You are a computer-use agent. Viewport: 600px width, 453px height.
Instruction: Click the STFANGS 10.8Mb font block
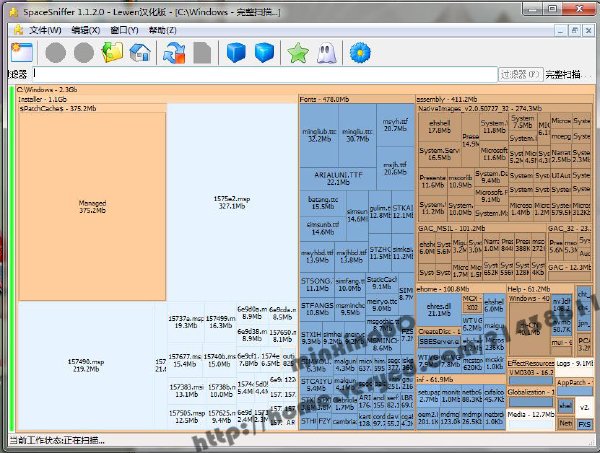[x=317, y=309]
